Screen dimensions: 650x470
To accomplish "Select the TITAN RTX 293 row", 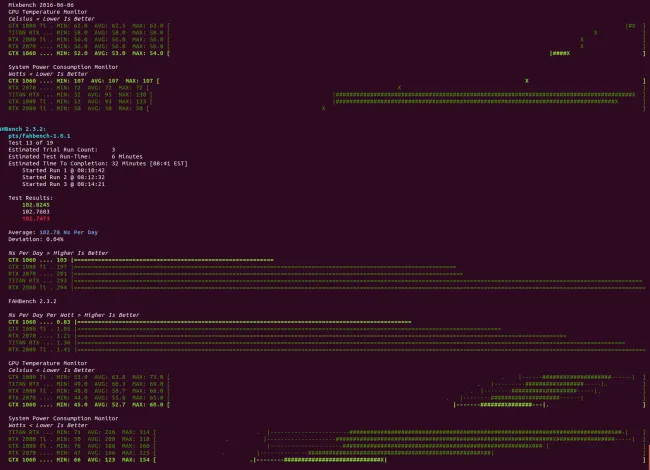I will tap(325, 281).
